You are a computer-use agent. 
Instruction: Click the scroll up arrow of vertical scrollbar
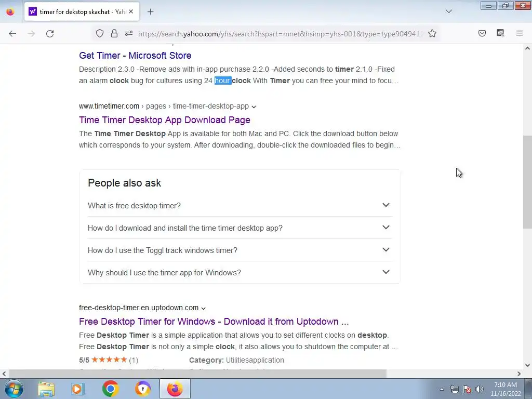point(527,48)
